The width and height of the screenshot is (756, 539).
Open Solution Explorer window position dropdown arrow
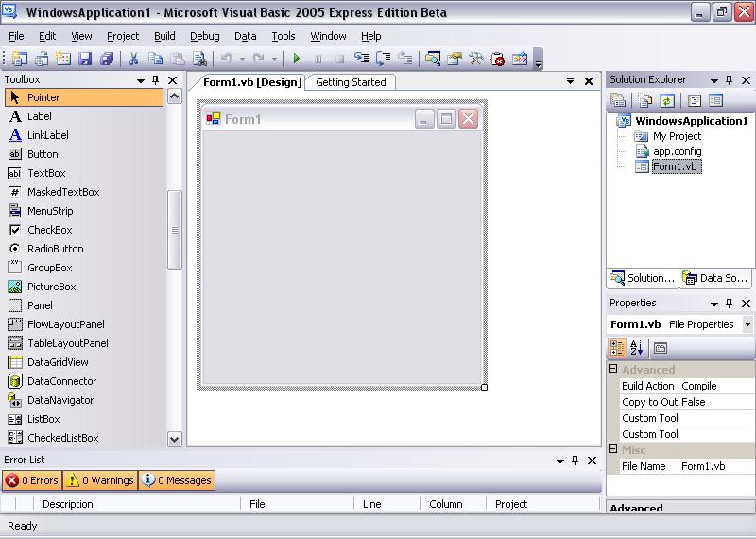[714, 80]
